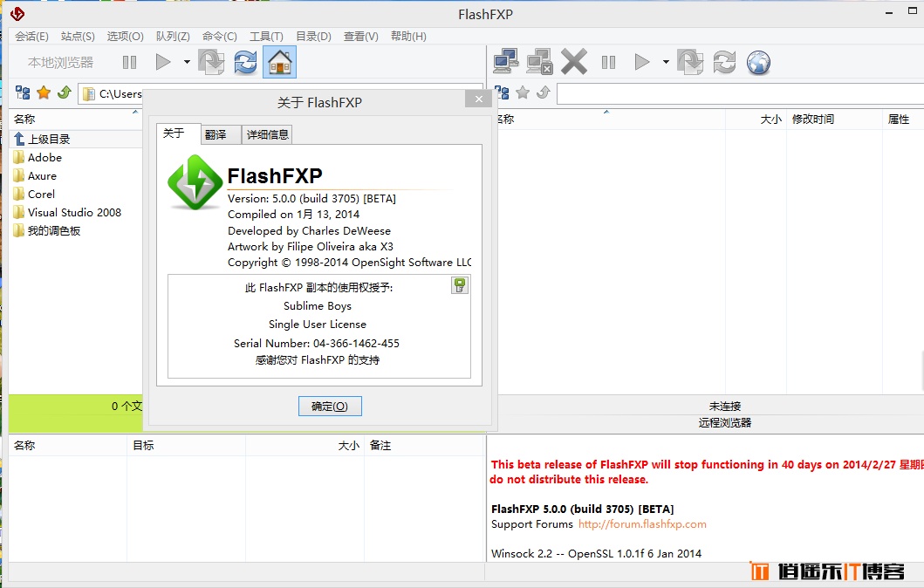Screen dimensions: 924x588
Task: Click the remote pane play transfer icon
Action: tap(641, 62)
